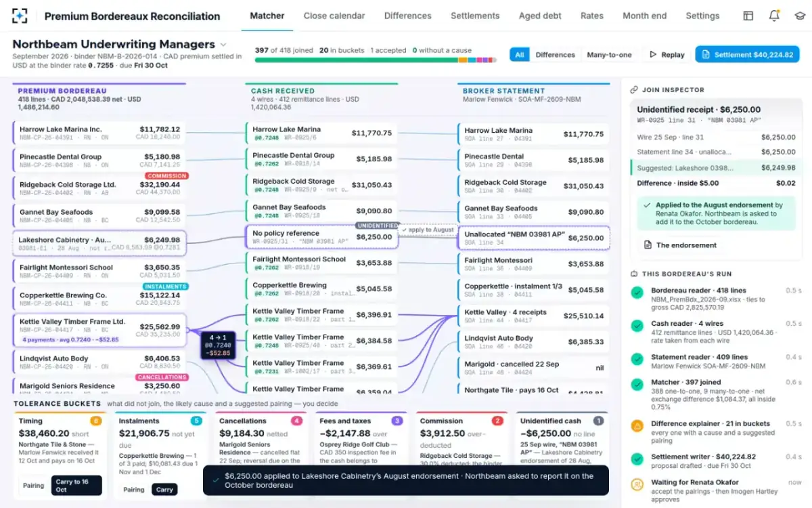812x508 pixels.
Task: Select the No policy reference cash card
Action: [x=321, y=238]
